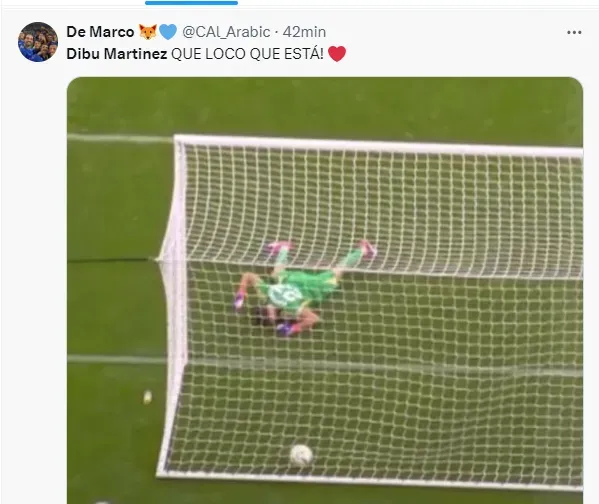Click the QUE LOCO QUE ESTÁ text
The height and width of the screenshot is (504, 599).
point(247,54)
